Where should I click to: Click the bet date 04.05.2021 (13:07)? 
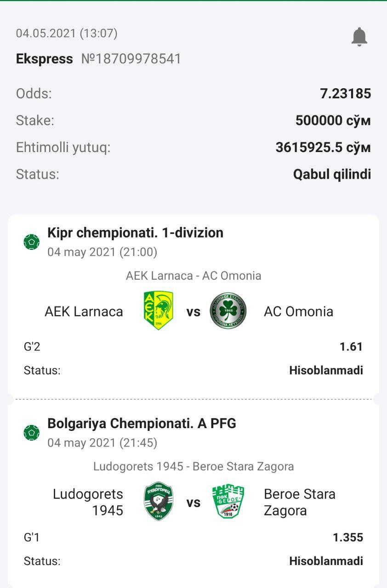[x=67, y=33]
